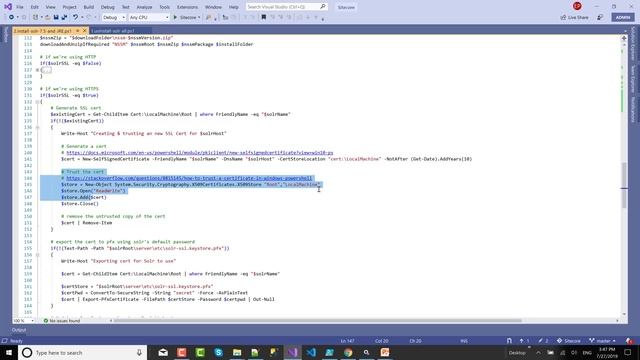Expand the collapsed region on line 117
Screen dimensions: 640x360
pyautogui.click(x=38, y=70)
